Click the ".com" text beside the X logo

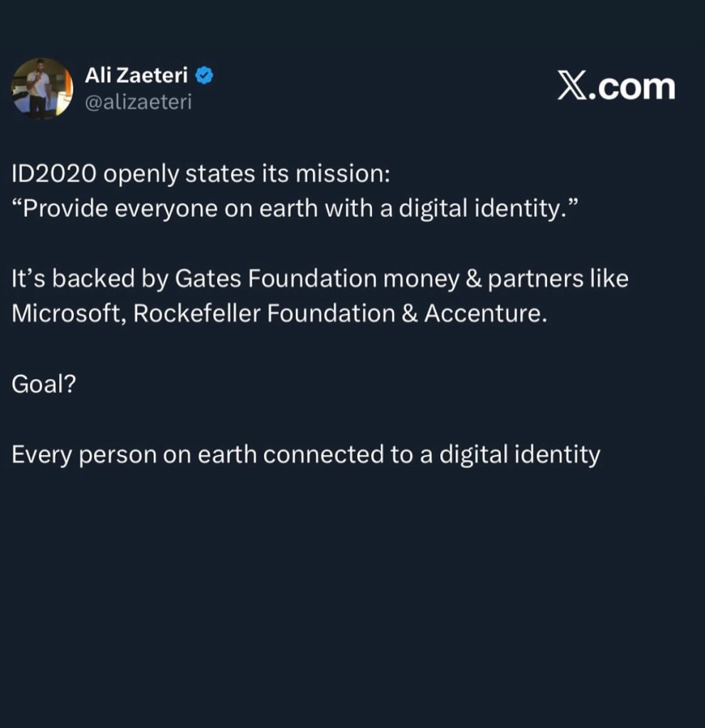click(635, 87)
